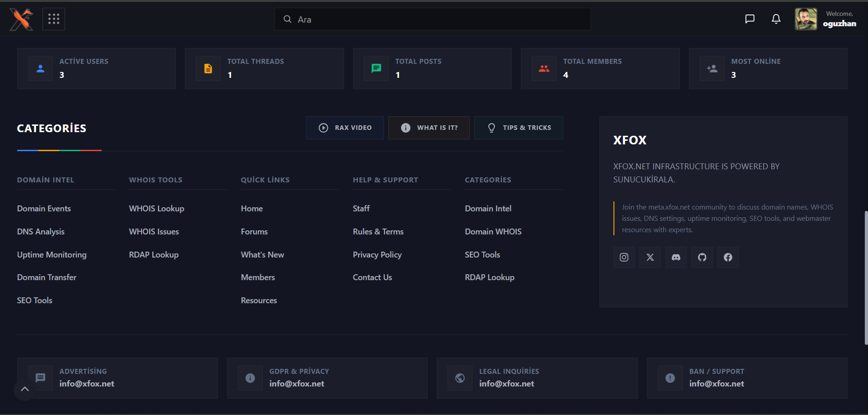The width and height of the screenshot is (868, 415).
Task: Open the X (Twitter) social icon
Action: pos(650,257)
